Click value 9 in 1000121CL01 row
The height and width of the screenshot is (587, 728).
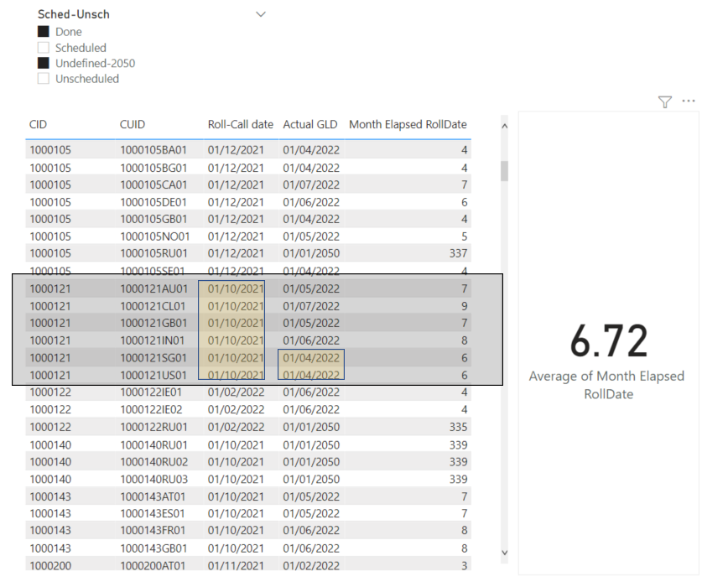click(465, 306)
